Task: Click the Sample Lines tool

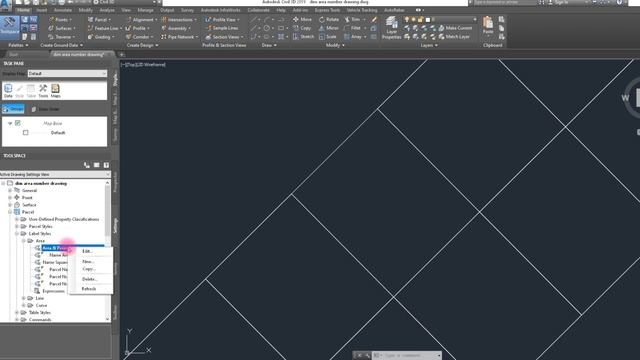Action: [x=222, y=28]
